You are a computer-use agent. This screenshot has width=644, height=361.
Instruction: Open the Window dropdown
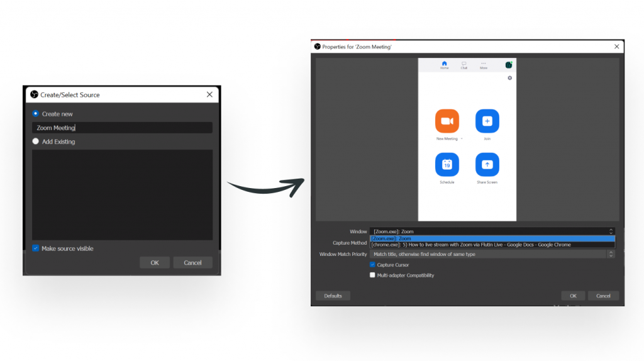[x=492, y=231]
